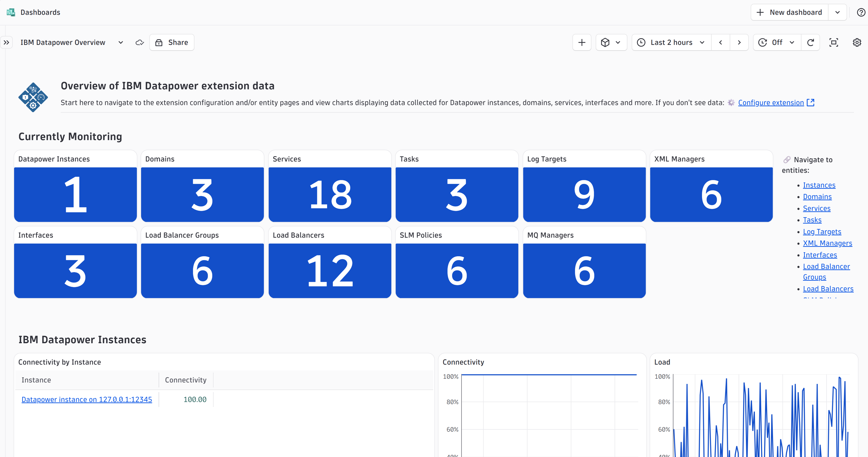The height and width of the screenshot is (457, 868).
Task: Open the help question mark icon
Action: [861, 12]
